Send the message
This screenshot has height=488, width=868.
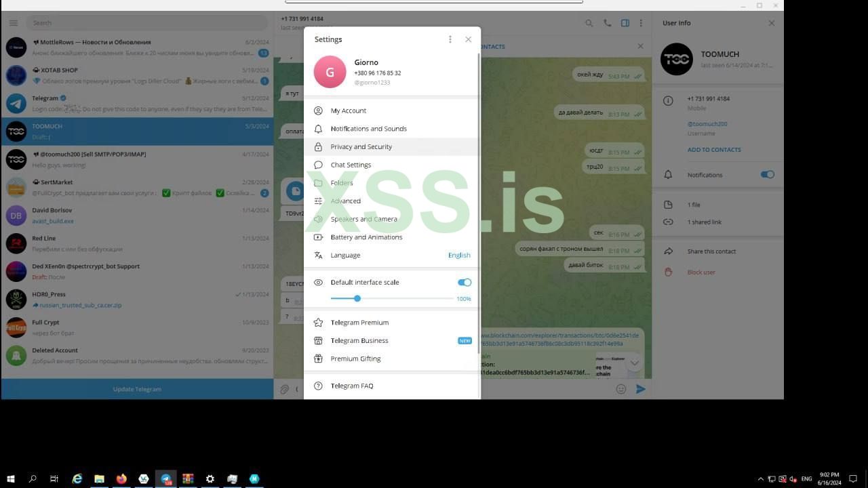click(640, 389)
